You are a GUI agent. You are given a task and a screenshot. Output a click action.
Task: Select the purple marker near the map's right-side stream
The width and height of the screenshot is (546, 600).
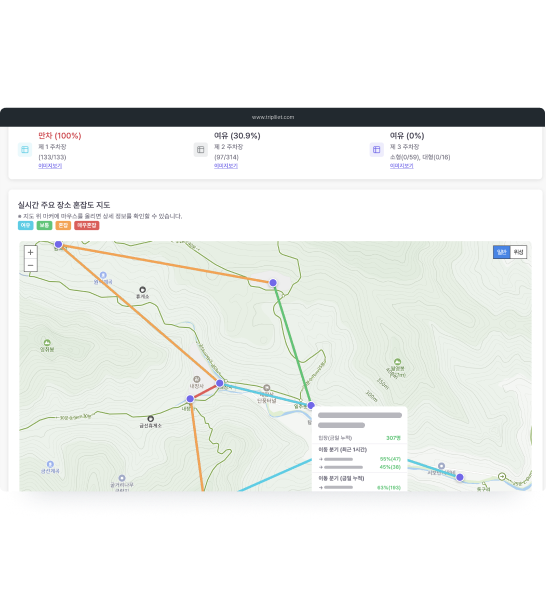pos(460,477)
